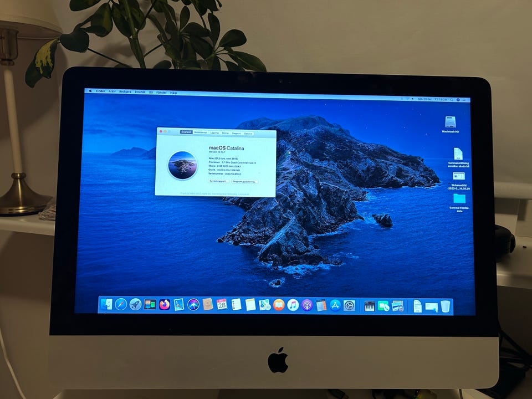The height and width of the screenshot is (399, 532).
Task: Close the About This Mac window
Action: (161, 131)
